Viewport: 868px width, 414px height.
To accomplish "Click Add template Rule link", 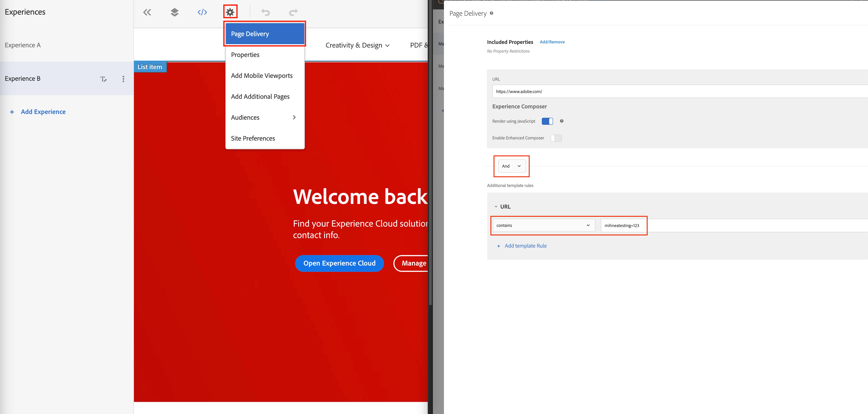I will pyautogui.click(x=525, y=246).
